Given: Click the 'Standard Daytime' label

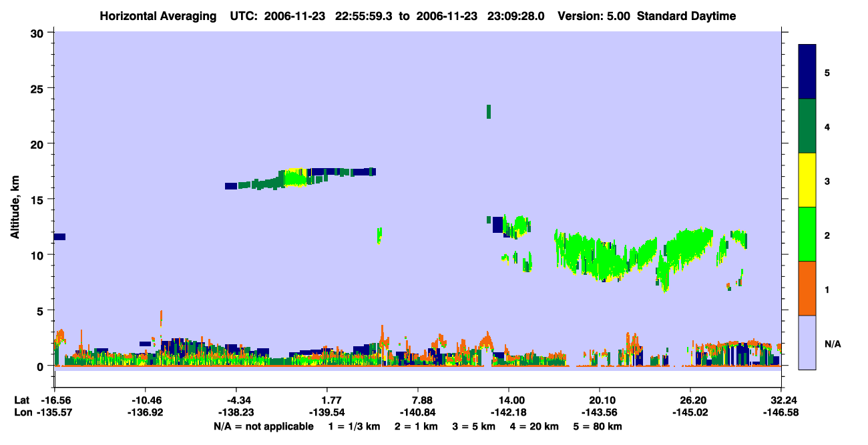Looking at the screenshot, I should tap(686, 16).
